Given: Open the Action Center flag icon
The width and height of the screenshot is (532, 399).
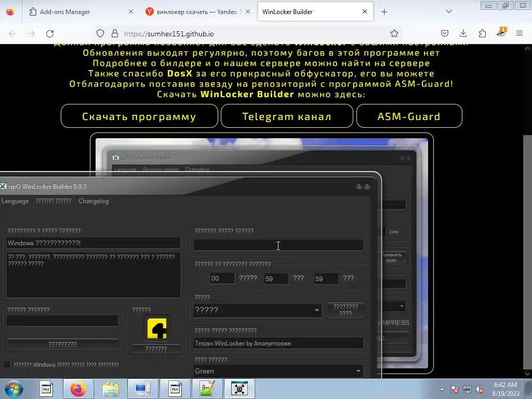Looking at the screenshot, I should (455, 389).
